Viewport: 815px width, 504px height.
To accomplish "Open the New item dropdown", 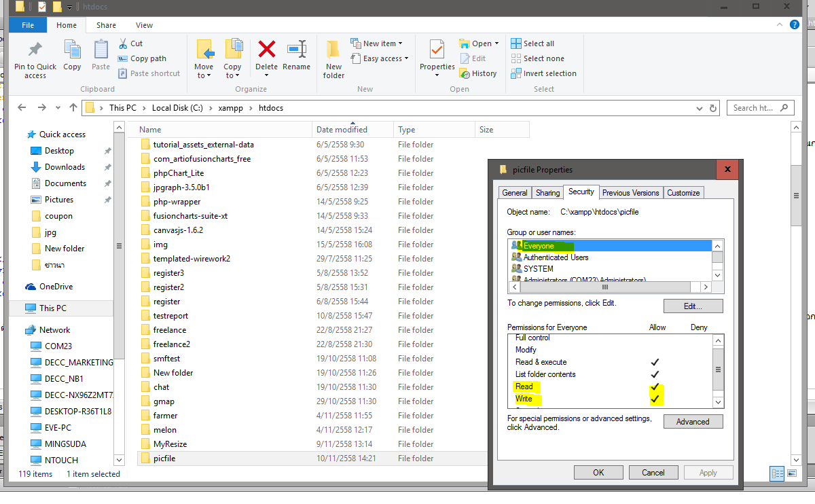I will coord(377,43).
